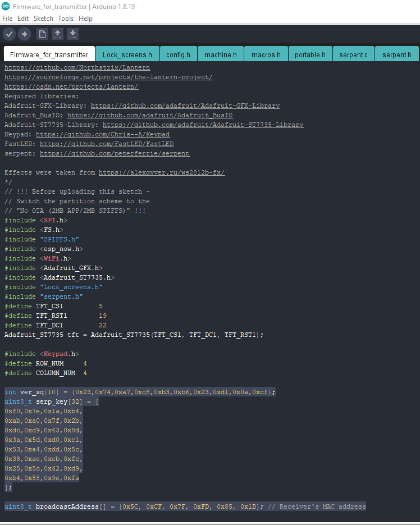
Task: Open the Chris--A/Keypad GitHub link
Action: [x=103, y=134]
